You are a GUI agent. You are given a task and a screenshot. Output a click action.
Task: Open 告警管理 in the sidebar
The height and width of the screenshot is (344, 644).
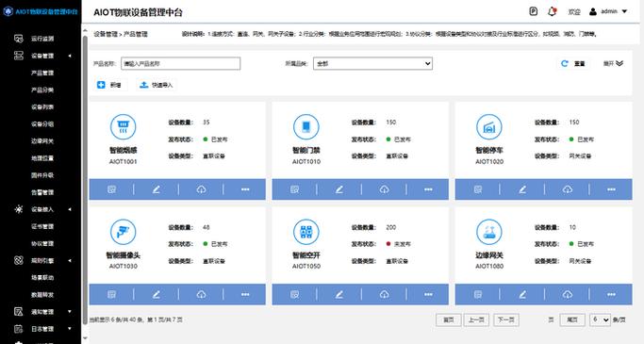[42, 192]
